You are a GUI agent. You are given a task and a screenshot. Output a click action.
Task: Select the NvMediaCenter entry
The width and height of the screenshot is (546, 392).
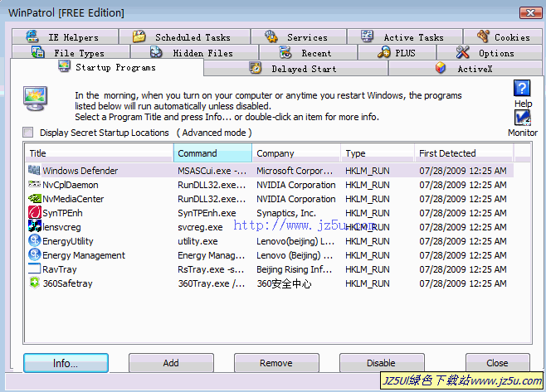pos(269,199)
